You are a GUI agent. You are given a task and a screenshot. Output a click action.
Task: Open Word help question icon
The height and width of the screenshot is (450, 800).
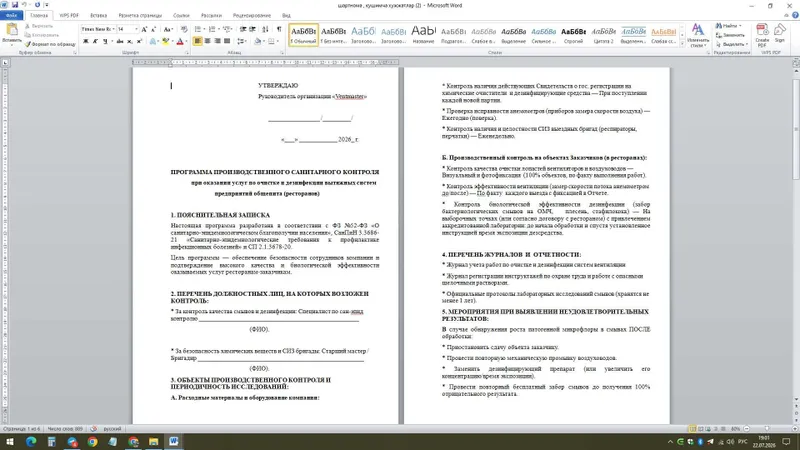[x=795, y=15]
